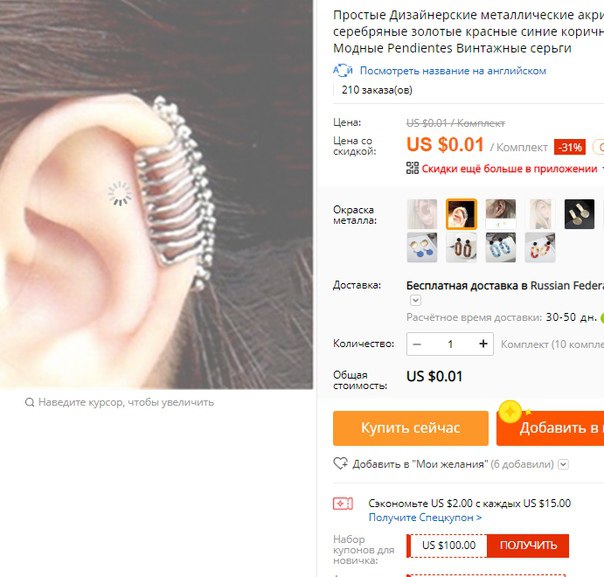Click the gold coin icon above the cart button
Viewport: 604px width, 577px height.
coord(510,412)
